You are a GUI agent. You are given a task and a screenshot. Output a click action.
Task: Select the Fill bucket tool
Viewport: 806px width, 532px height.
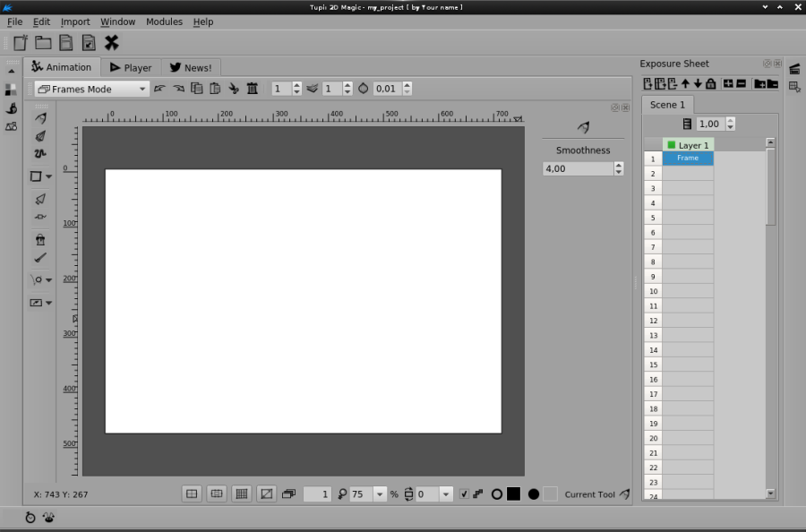[x=40, y=240]
